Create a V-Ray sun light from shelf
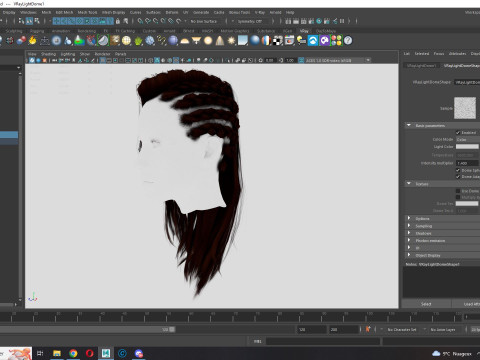 (x=231, y=41)
